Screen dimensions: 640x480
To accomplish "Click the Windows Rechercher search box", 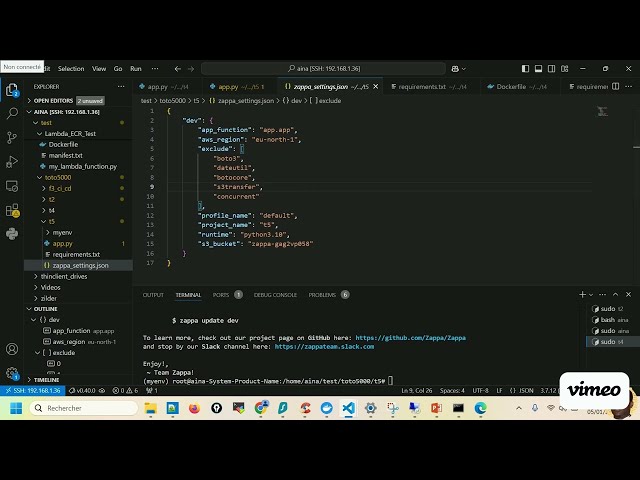I will pyautogui.click(x=84, y=408).
